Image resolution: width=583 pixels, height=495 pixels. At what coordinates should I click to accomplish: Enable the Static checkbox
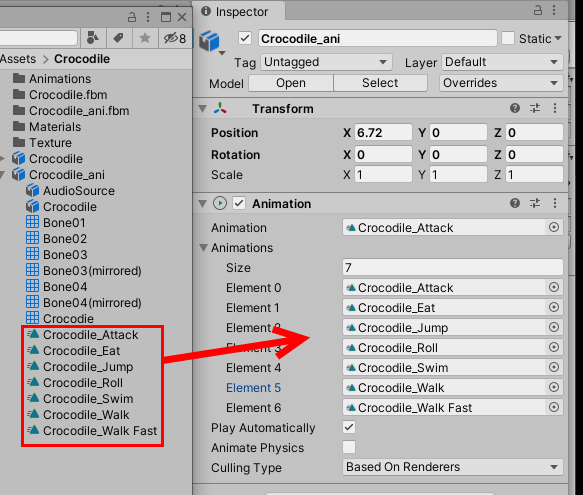click(508, 38)
